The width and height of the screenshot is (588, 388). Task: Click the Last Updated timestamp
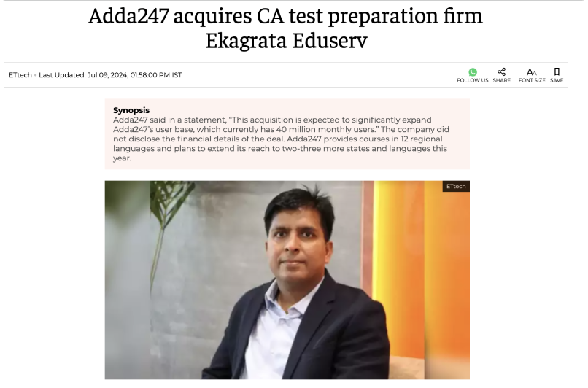[x=110, y=75]
